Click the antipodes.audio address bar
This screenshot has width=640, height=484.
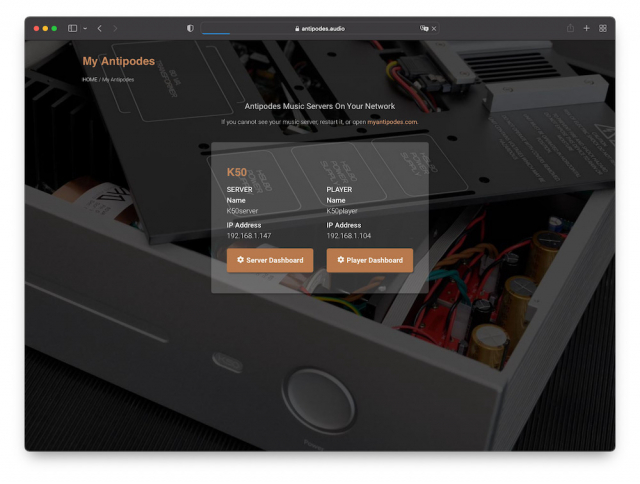point(320,29)
